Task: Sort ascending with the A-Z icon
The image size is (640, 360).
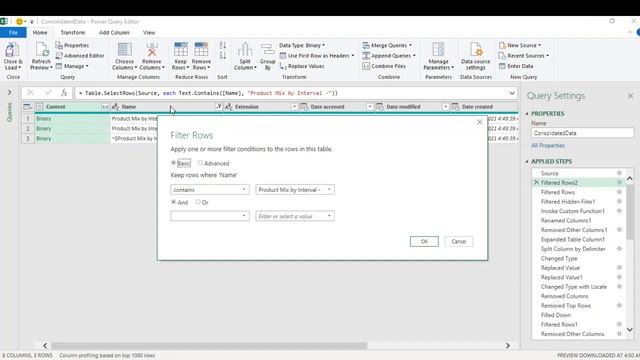Action: click(223, 45)
